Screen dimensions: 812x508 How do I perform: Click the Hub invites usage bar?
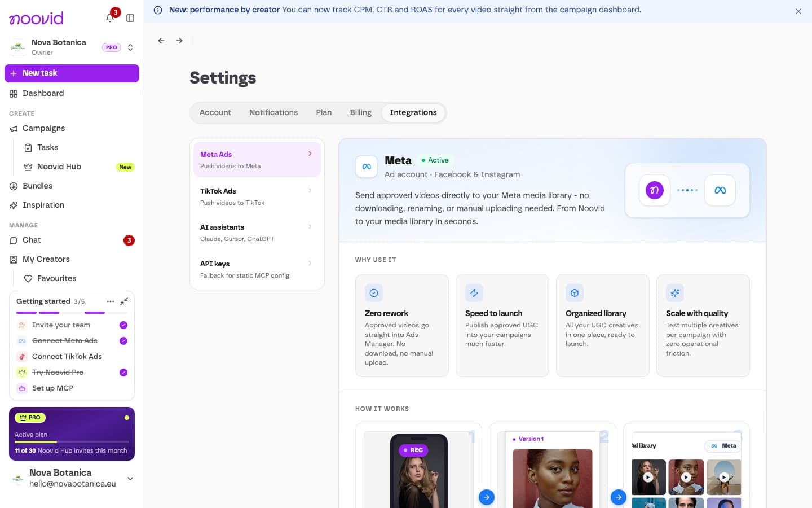click(x=72, y=442)
